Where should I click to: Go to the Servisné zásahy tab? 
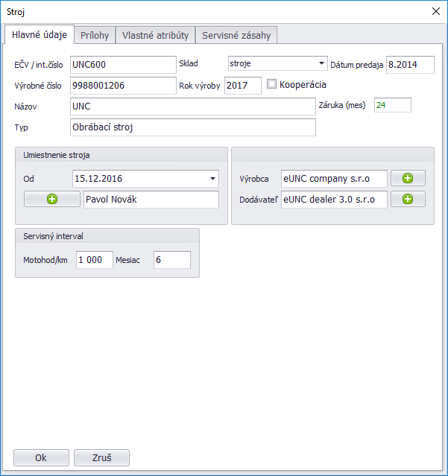(x=237, y=35)
